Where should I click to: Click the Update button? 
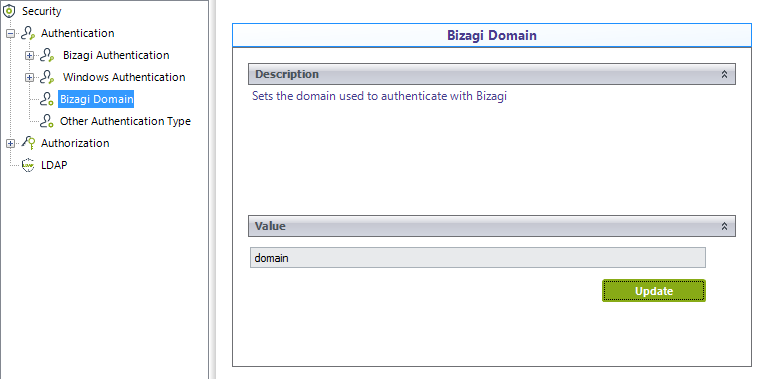[654, 291]
